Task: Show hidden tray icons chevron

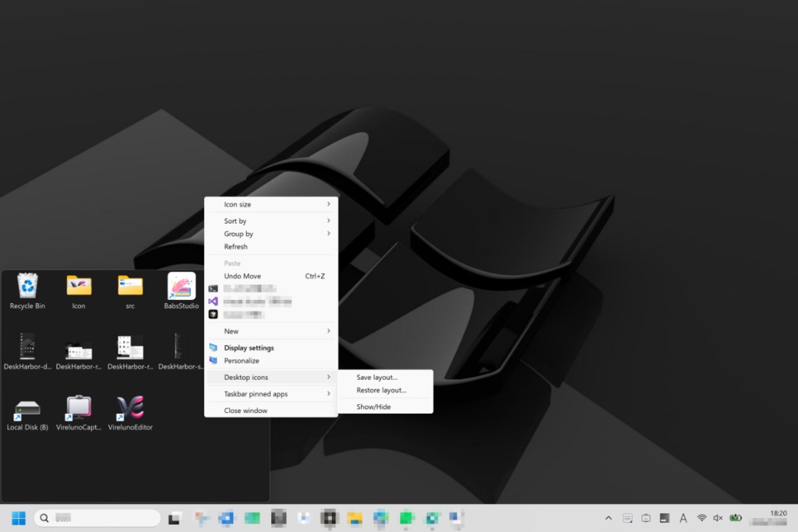Action: tap(609, 518)
